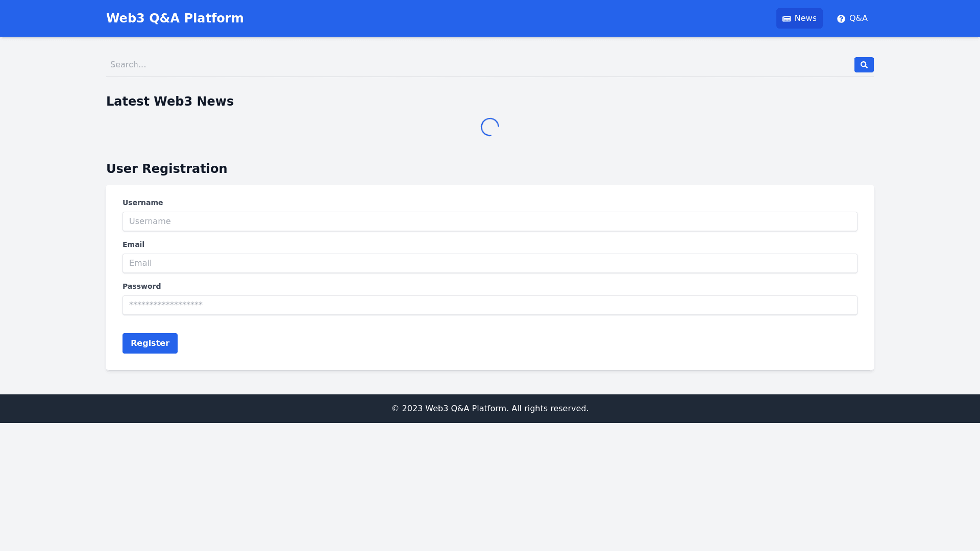Click the Username field label

click(x=142, y=203)
